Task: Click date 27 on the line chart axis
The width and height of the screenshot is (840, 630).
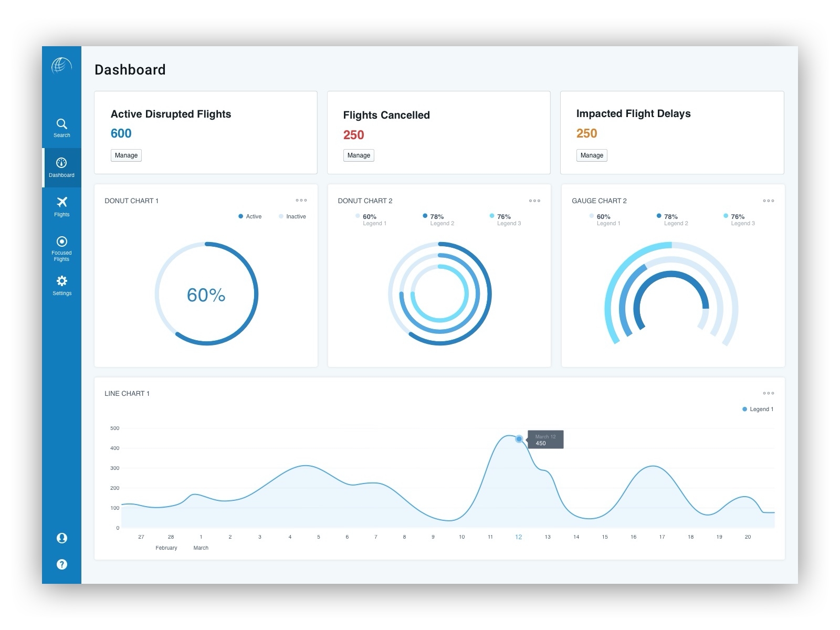Action: [141, 537]
